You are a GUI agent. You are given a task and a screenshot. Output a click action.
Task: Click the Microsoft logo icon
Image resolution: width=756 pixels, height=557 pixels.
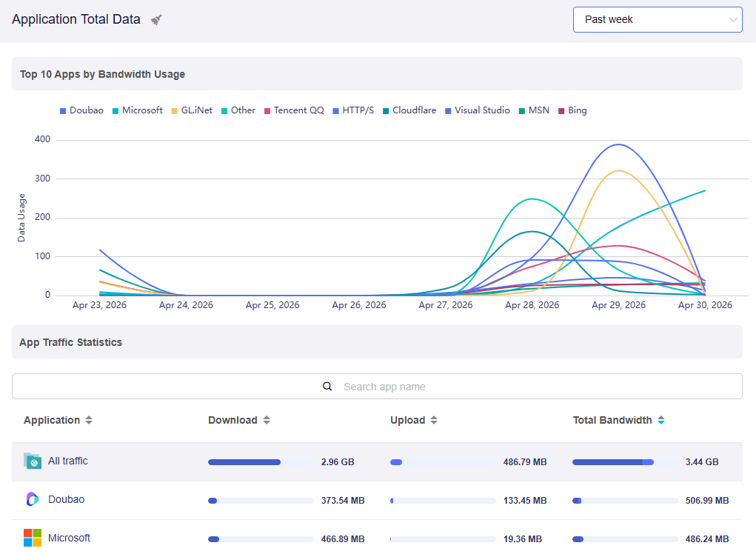click(33, 538)
